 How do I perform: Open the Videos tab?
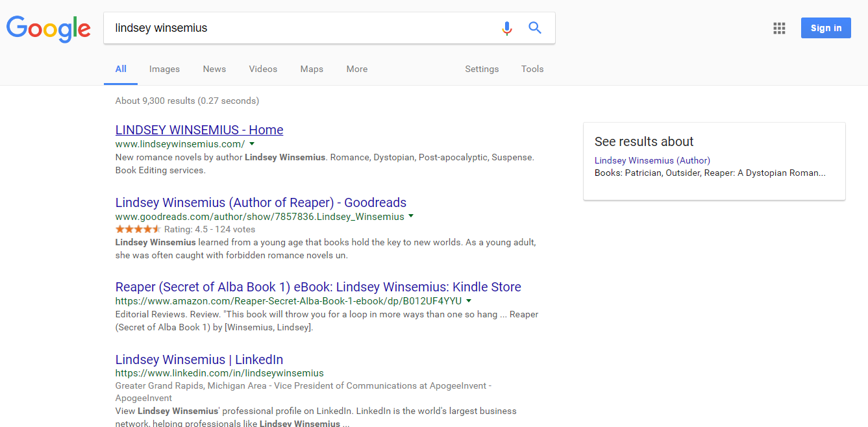(263, 69)
